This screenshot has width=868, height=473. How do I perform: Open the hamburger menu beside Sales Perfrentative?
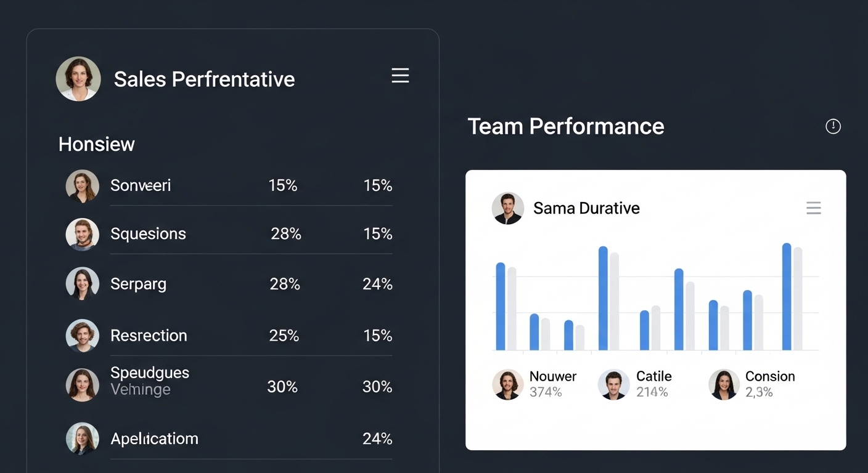pyautogui.click(x=400, y=76)
